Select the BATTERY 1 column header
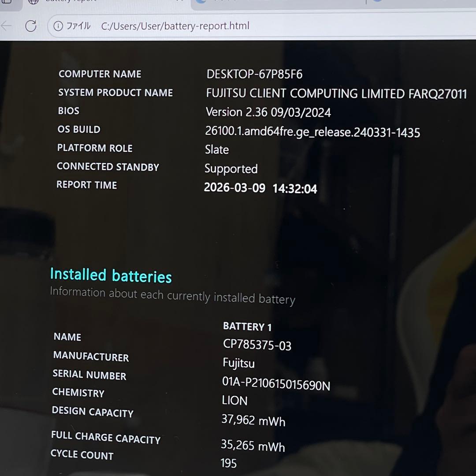This screenshot has width=476, height=476. coord(247,327)
